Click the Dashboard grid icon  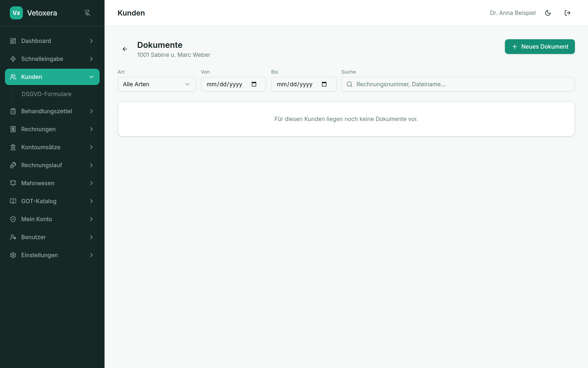(13, 41)
